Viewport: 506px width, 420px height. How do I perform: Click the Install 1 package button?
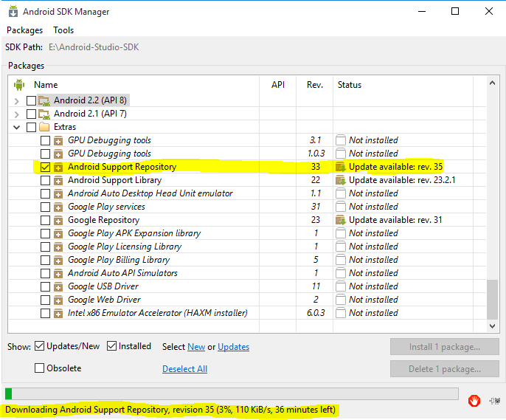point(444,347)
